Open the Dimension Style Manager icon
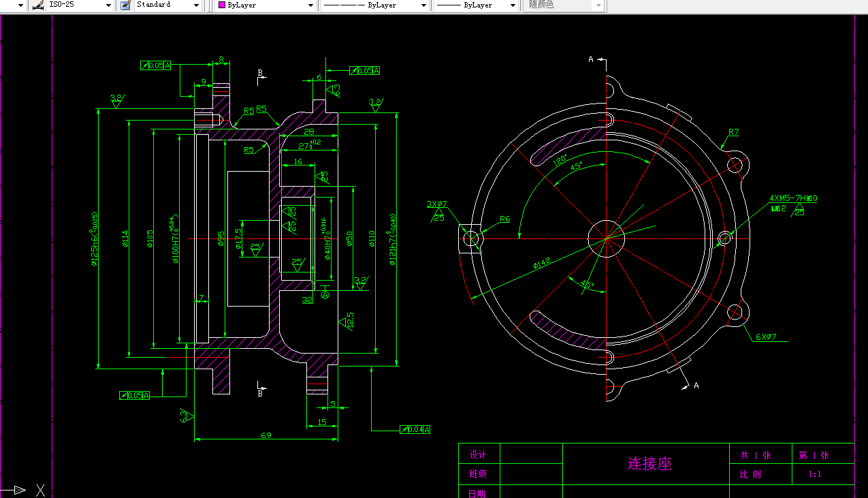 [39, 5]
